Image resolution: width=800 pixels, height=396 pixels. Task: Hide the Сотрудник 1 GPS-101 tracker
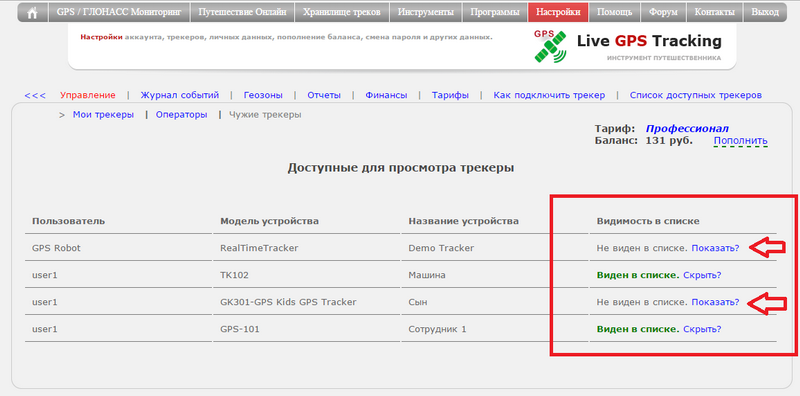(x=702, y=329)
